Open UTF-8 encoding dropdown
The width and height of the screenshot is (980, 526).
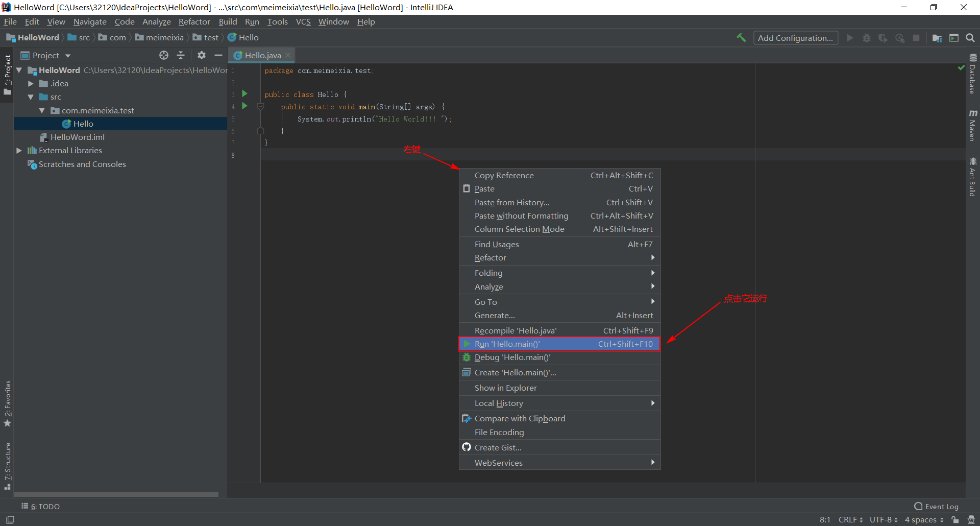pos(884,519)
